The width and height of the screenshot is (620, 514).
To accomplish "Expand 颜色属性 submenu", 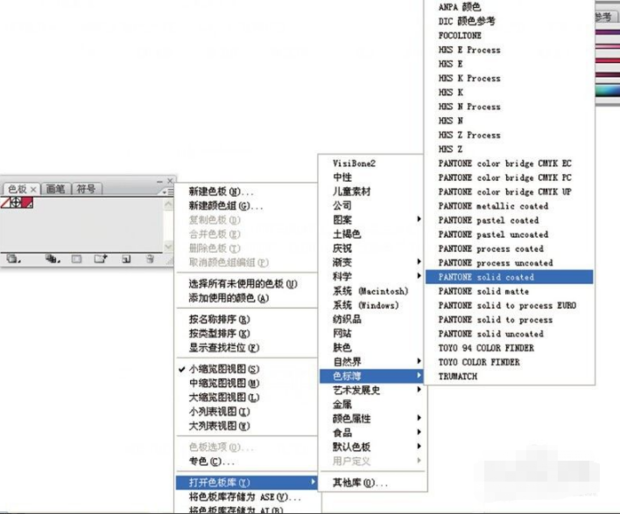I will pos(372,418).
